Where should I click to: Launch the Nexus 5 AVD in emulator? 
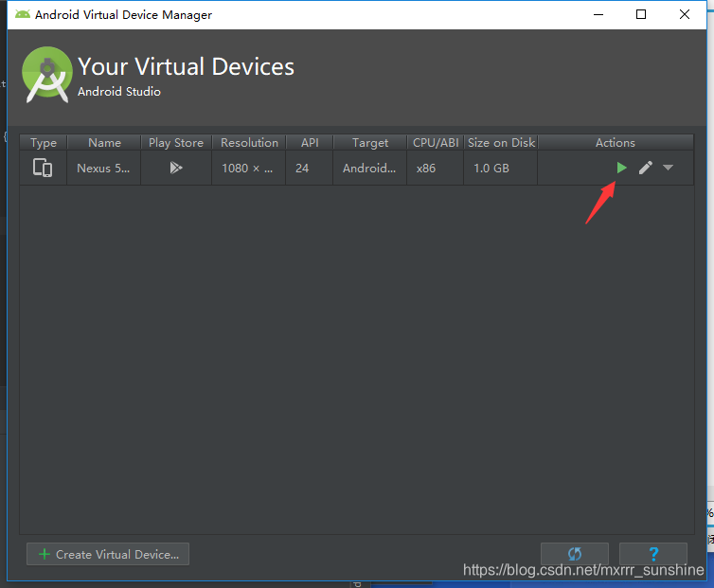tap(621, 168)
